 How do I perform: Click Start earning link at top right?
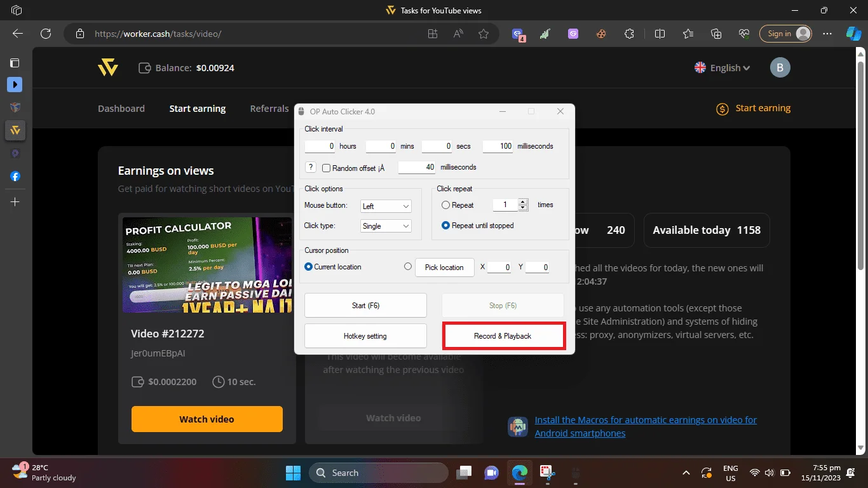754,108
